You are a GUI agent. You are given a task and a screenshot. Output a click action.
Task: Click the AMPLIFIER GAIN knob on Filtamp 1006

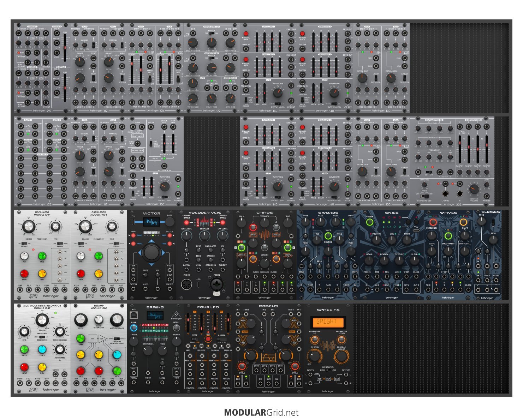(117, 320)
